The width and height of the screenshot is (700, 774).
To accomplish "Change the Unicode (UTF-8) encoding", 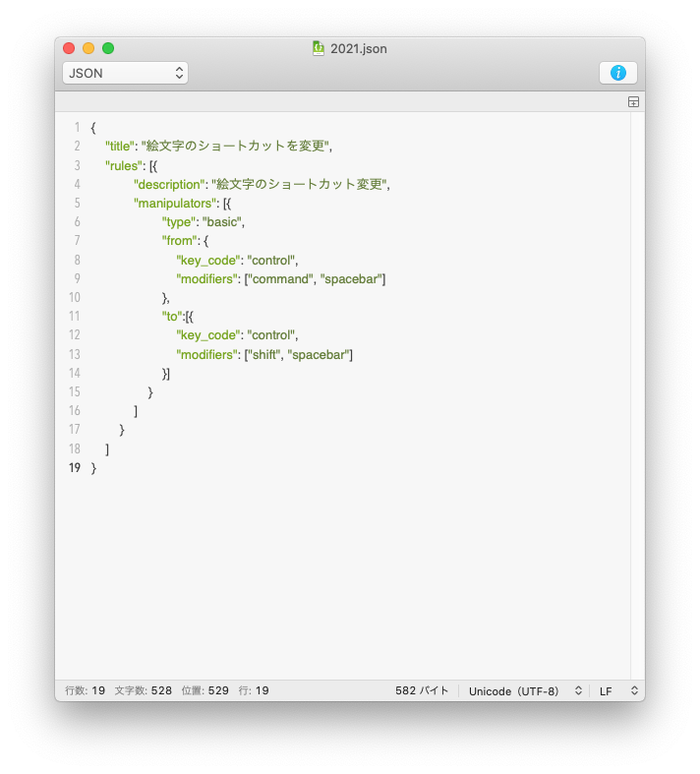I will click(x=525, y=690).
